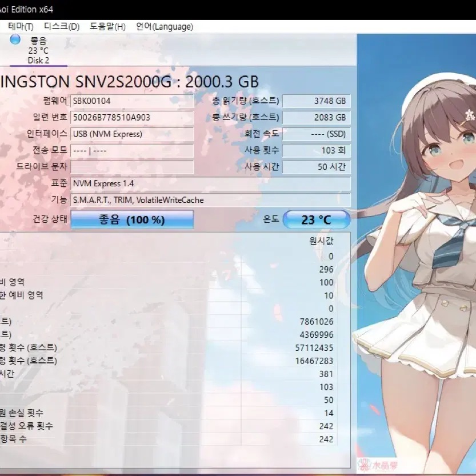Click the features field listing S.M.A.R.T., TRIM
The height and width of the screenshot is (476, 476).
tap(210, 200)
